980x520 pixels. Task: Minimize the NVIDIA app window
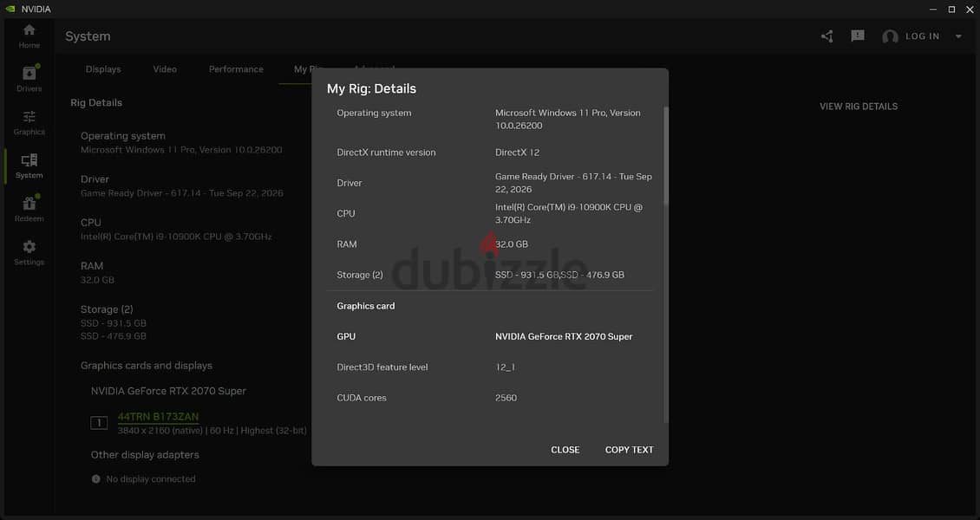(x=932, y=9)
